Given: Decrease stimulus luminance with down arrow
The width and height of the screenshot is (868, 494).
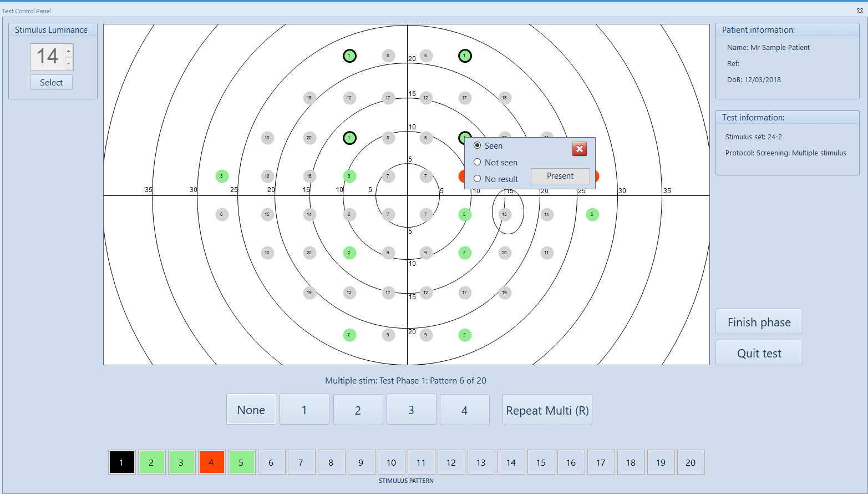Looking at the screenshot, I should [x=69, y=63].
